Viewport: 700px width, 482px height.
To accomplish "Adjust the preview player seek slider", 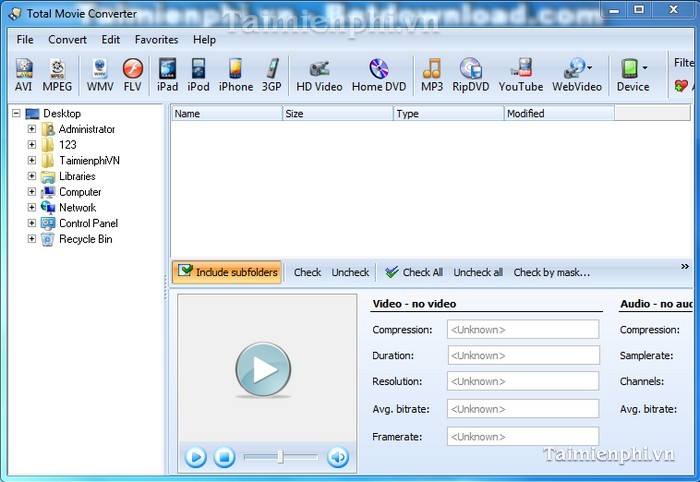I will (x=280, y=457).
